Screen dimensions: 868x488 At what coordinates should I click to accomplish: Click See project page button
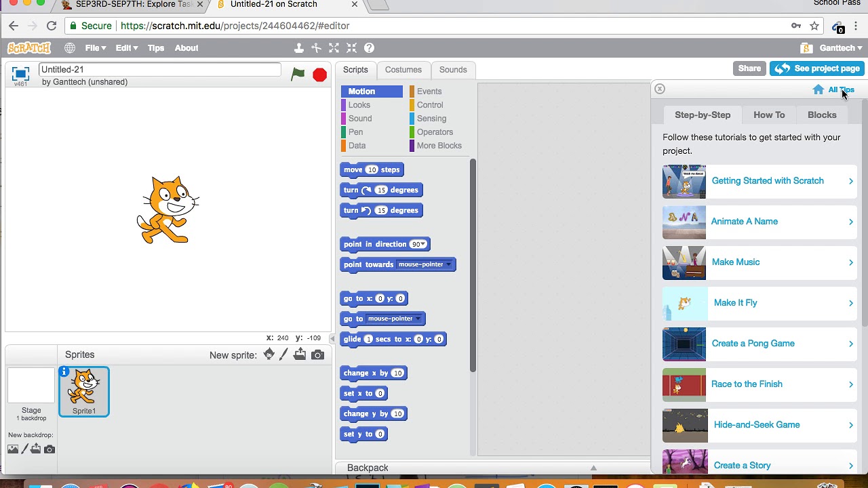(816, 68)
